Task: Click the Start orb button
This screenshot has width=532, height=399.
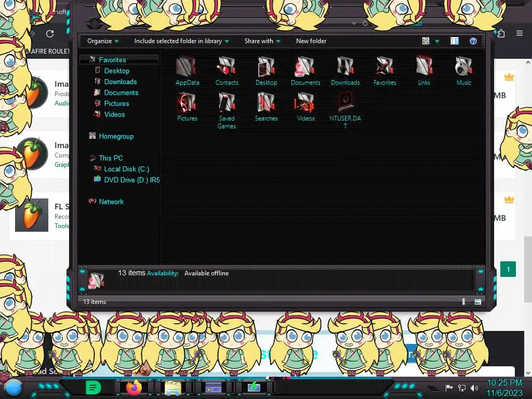Action: click(x=13, y=389)
